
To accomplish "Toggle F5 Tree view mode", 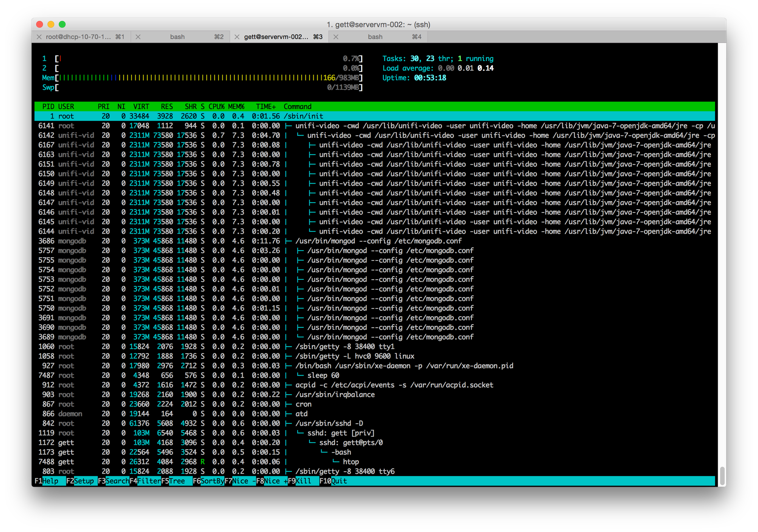I will (177, 481).
